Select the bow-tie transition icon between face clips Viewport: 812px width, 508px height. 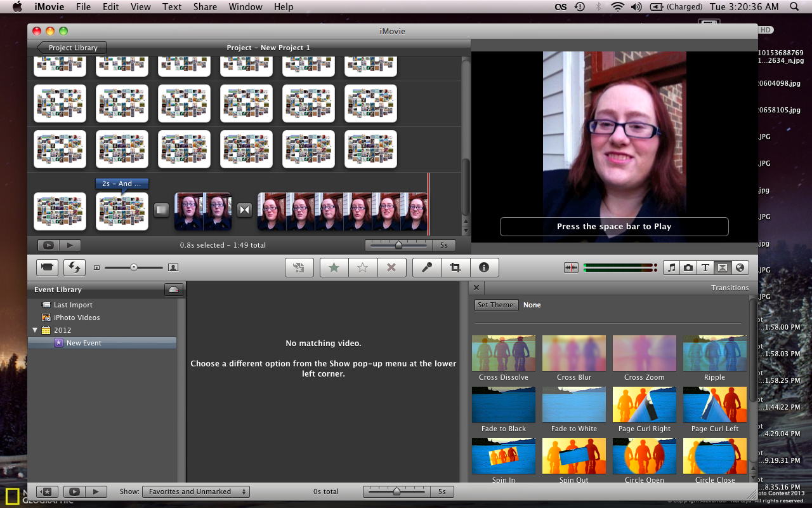coord(244,210)
